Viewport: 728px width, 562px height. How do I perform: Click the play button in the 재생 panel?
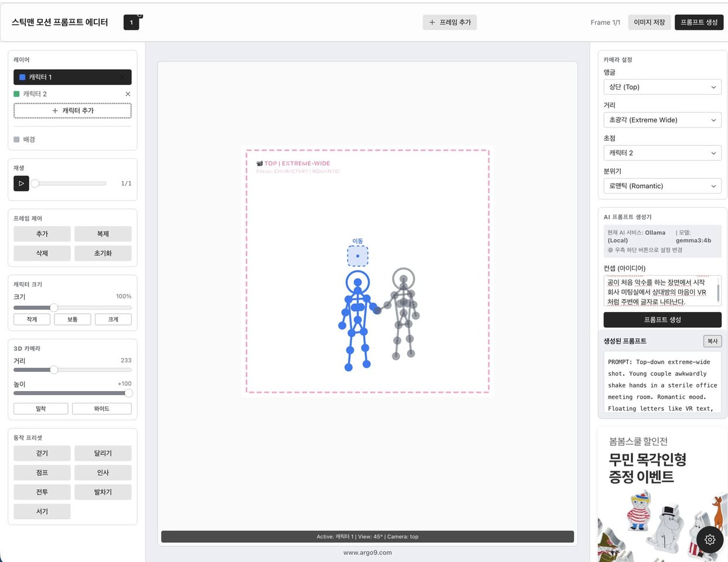21,183
